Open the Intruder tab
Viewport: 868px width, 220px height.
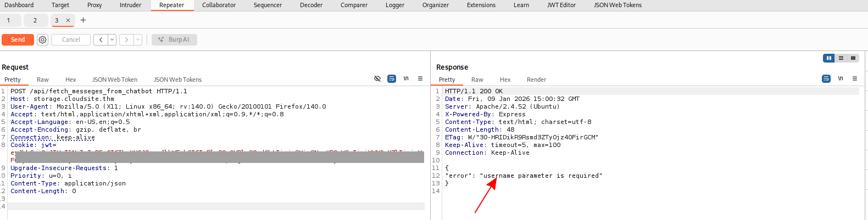point(130,5)
